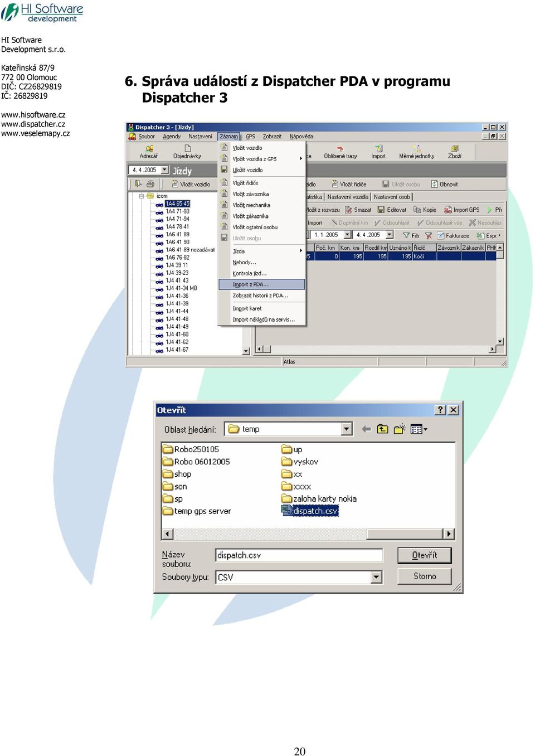Click Storno button in dialog

[x=425, y=576]
